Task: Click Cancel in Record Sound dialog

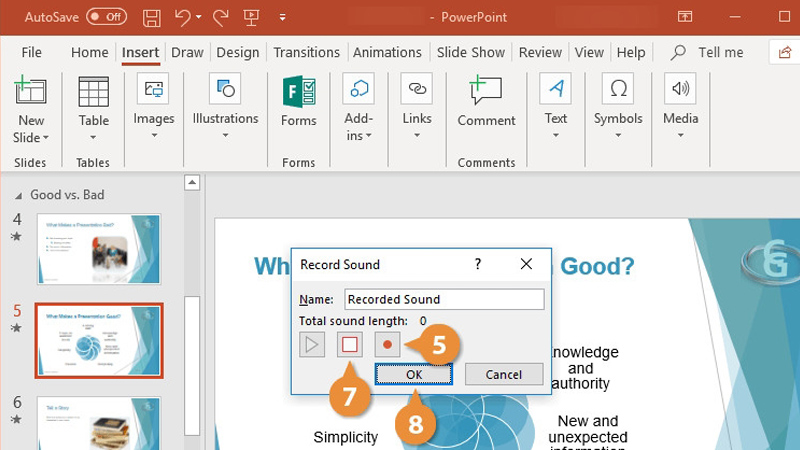Action: click(504, 374)
